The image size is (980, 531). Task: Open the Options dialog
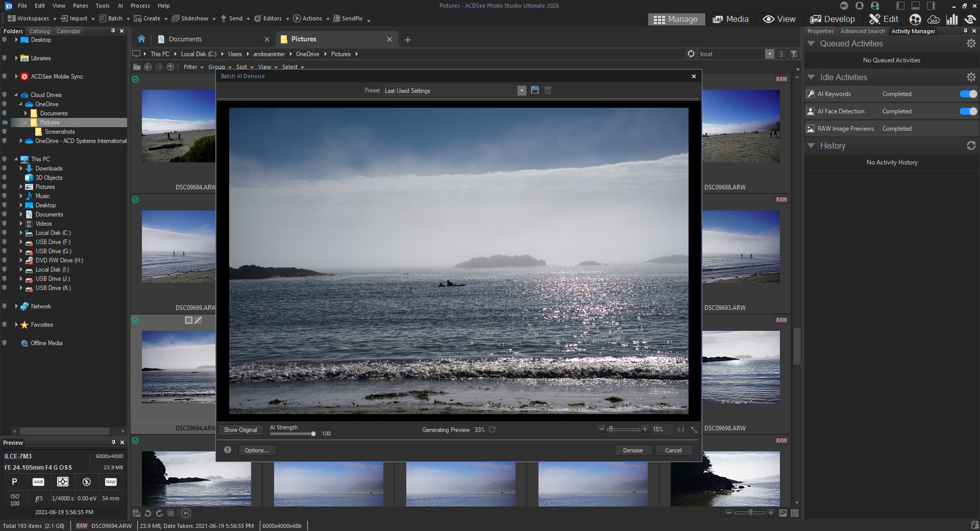tap(257, 450)
